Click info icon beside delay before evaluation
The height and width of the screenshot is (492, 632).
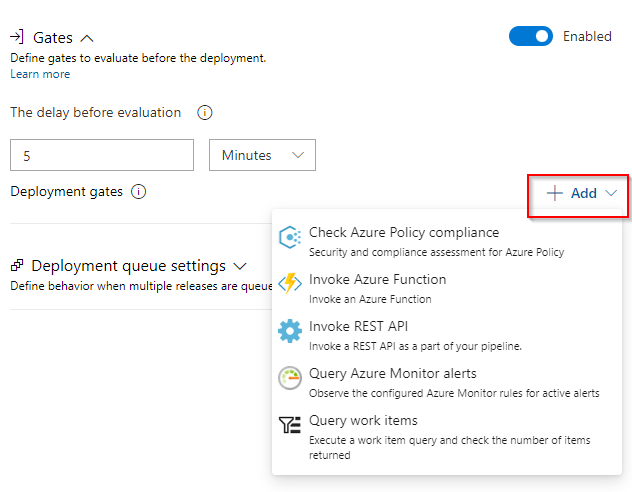(205, 113)
